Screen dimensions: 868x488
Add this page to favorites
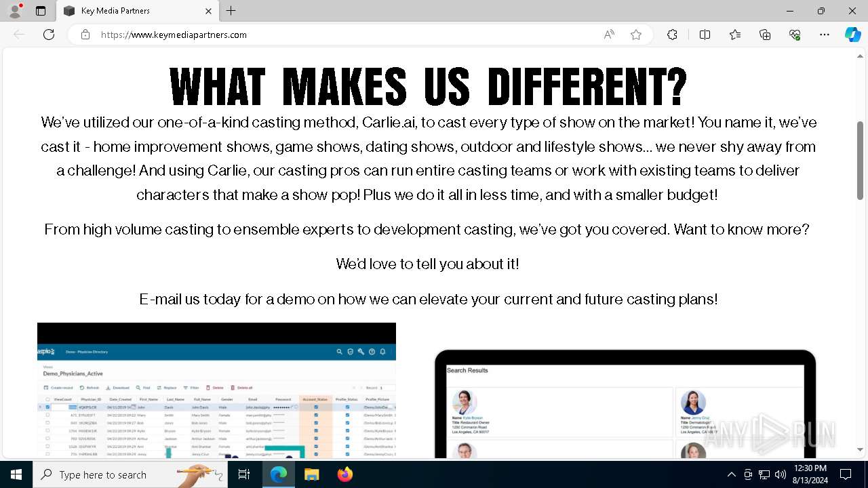tap(636, 35)
